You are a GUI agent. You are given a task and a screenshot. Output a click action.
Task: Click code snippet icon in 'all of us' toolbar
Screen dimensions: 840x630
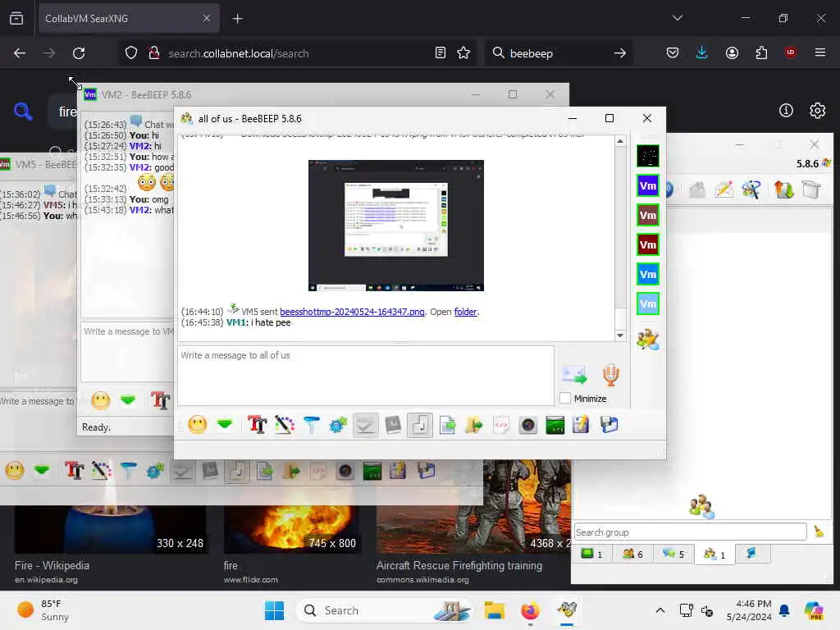pos(501,425)
